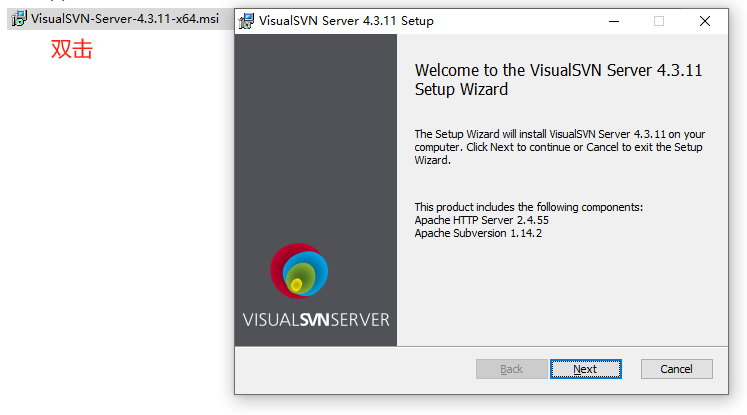This screenshot has width=747, height=415.
Task: Close the VisualSVN Server Setup wizard
Action: (x=705, y=21)
